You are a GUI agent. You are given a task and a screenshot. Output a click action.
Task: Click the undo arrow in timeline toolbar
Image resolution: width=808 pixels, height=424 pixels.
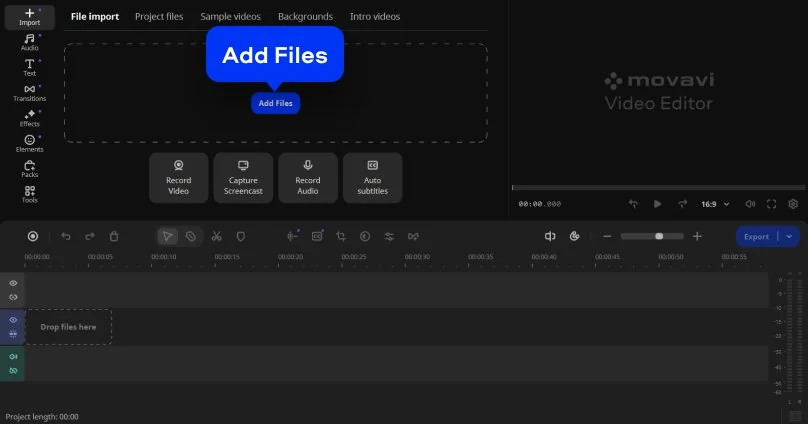(x=66, y=236)
